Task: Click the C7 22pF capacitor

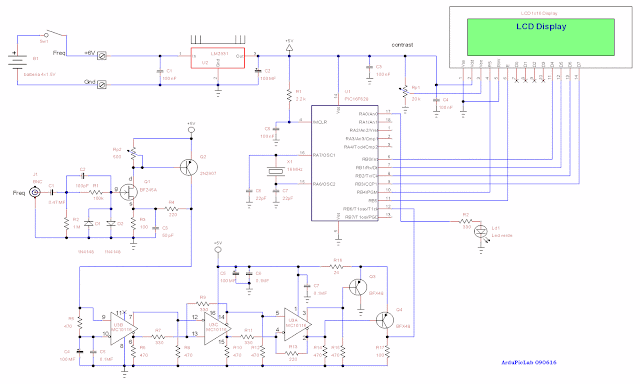Action: [x=276, y=191]
